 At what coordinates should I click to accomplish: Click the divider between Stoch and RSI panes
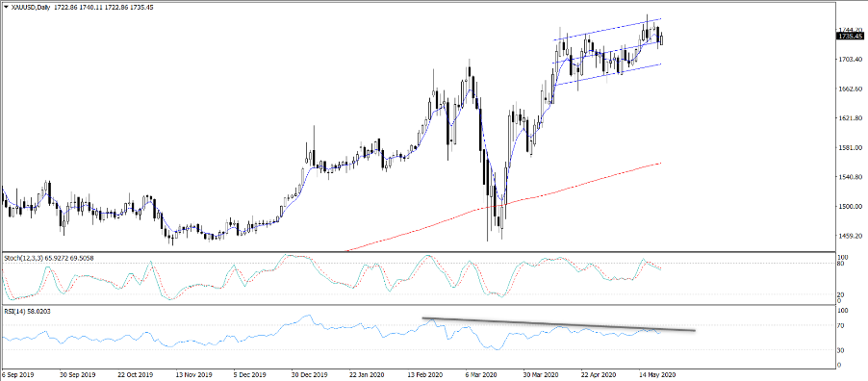point(418,304)
